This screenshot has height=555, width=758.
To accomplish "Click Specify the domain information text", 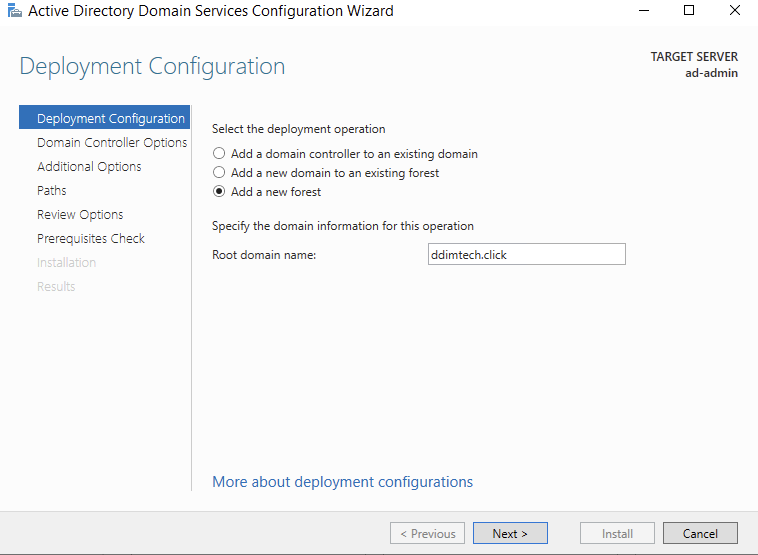I will pos(343,226).
